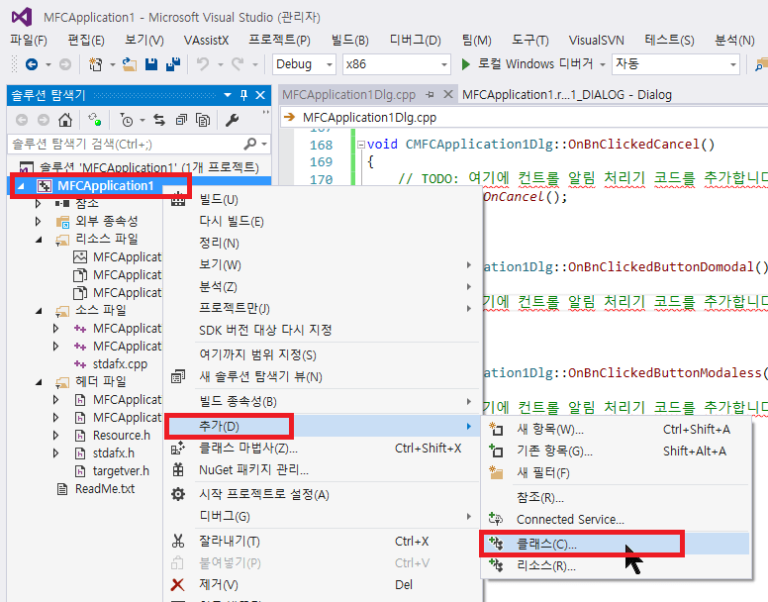
Task: Select the 솔루션 'MFCApplication1' root node
Action: pos(149,168)
